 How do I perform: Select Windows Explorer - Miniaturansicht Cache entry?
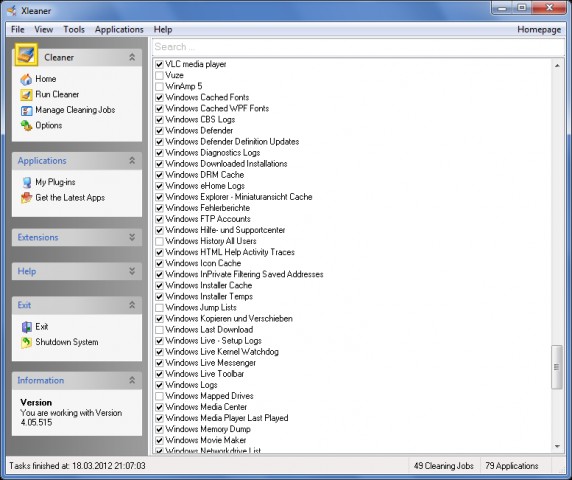239,197
